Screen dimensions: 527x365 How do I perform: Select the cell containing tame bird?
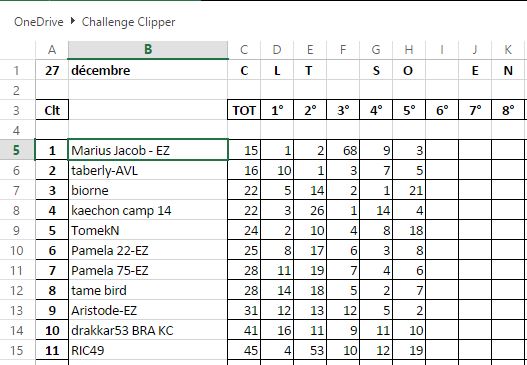[x=148, y=290]
